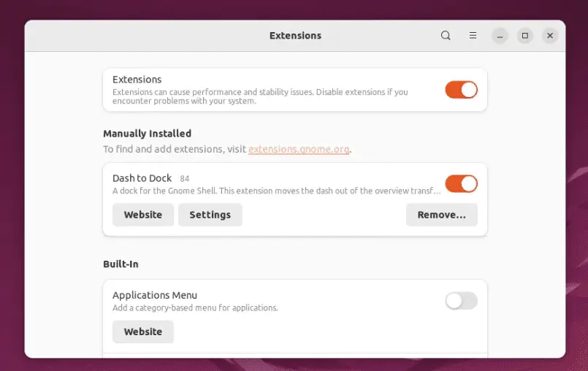The image size is (588, 371).
Task: Enable the Applications Menu extension
Action: click(x=461, y=301)
